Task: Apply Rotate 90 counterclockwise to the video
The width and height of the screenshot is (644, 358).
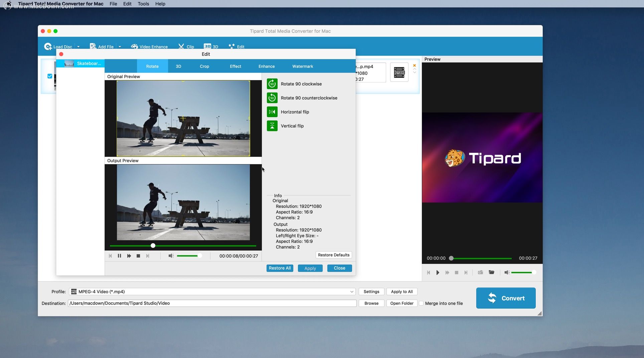Action: [x=272, y=98]
